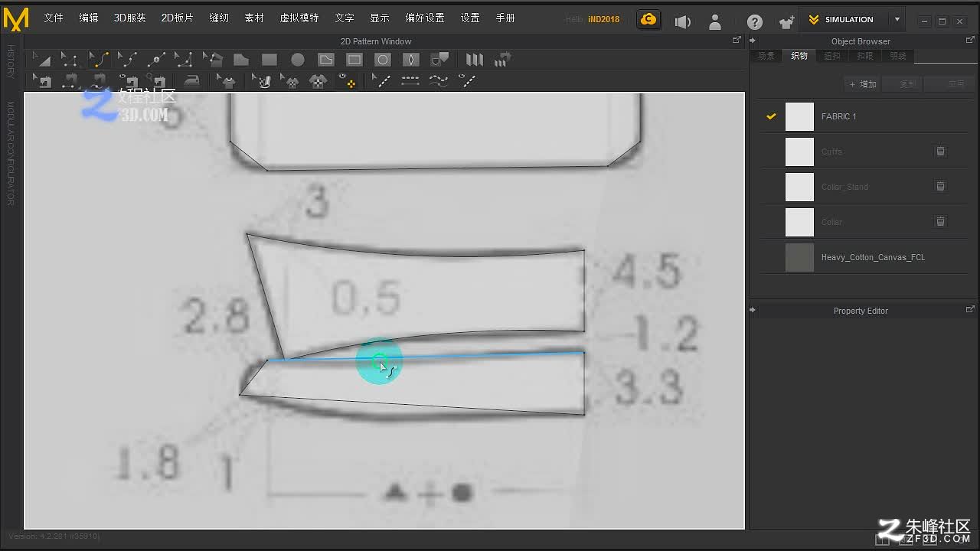Click the orange cloud account icon
Viewport: 980px width, 551px height.
(648, 20)
